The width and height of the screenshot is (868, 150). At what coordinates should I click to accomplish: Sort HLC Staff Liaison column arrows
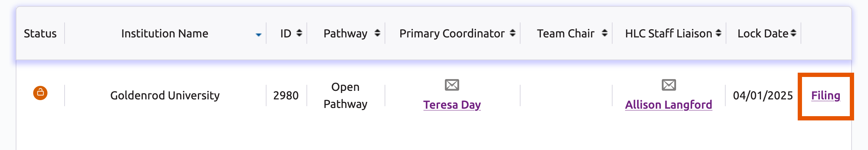point(718,33)
